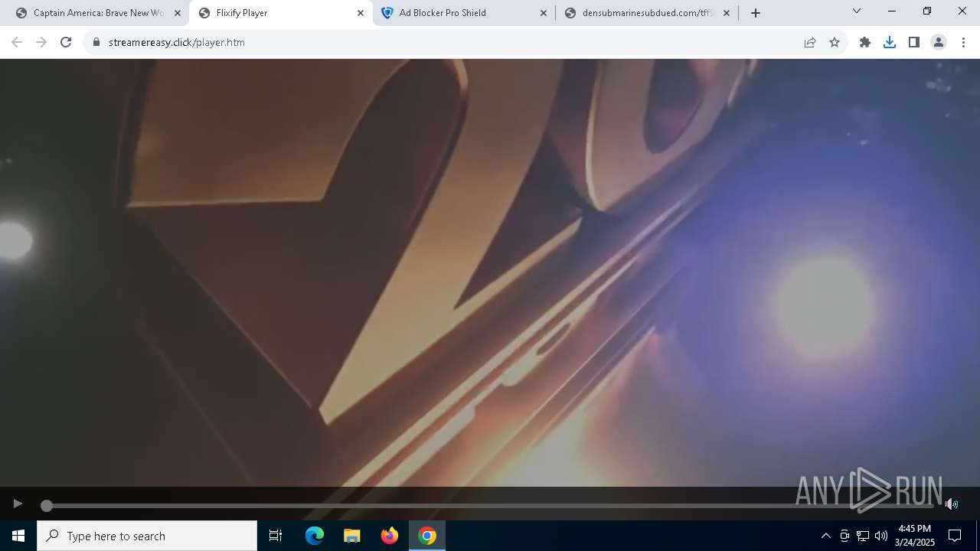This screenshot has height=551, width=980.
Task: Open File Explorer from taskbar
Action: coord(351,536)
